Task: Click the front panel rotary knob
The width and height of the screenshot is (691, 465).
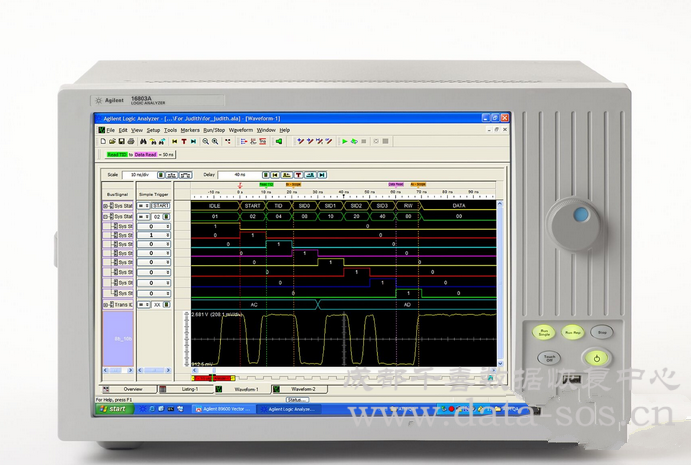Action: (575, 221)
